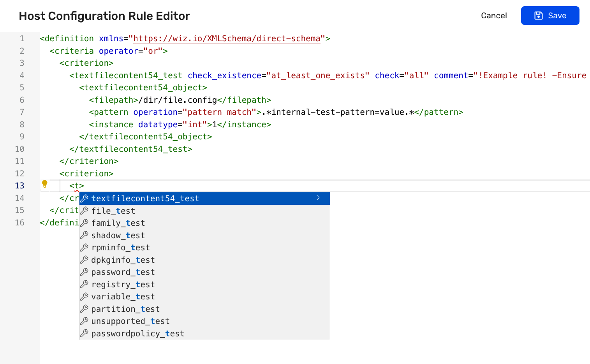590x364 pixels.
Task: Click the Host Configuration Rule Editor title
Action: tap(104, 16)
